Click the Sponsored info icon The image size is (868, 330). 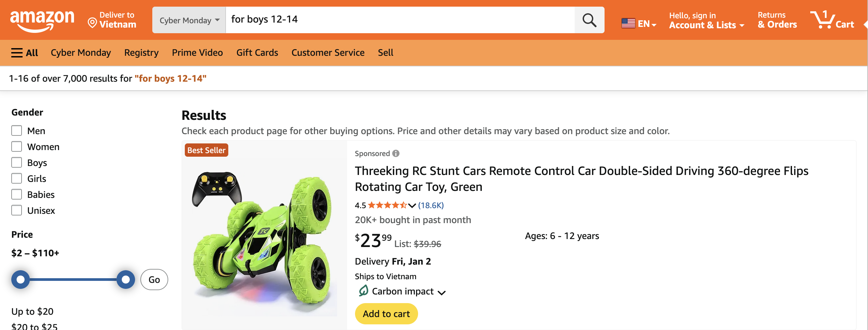pyautogui.click(x=396, y=153)
